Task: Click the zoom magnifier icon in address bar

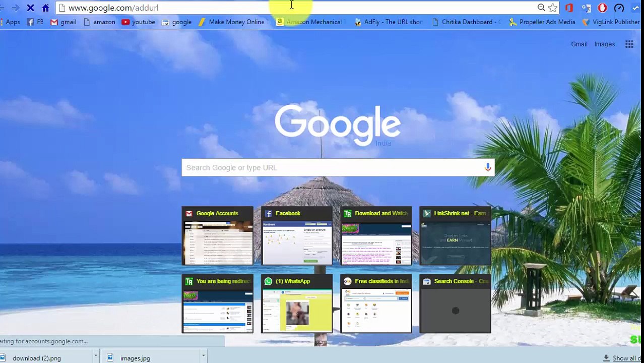Action: pos(541,8)
